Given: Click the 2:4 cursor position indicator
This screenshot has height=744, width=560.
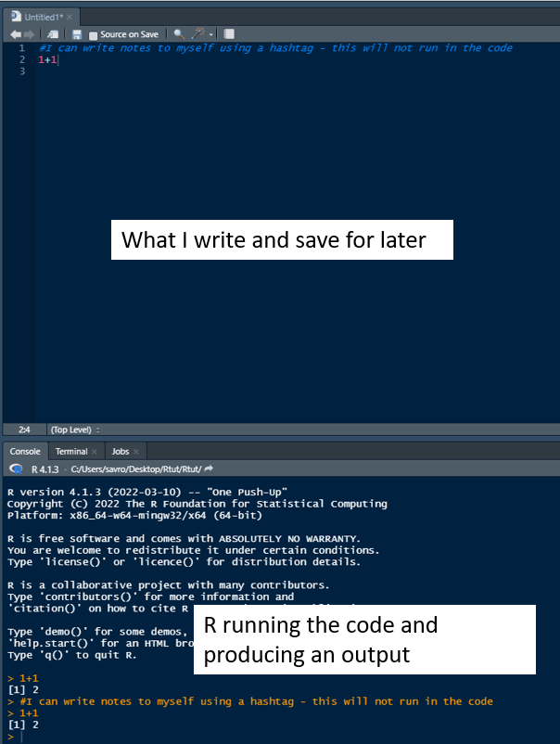Looking at the screenshot, I should pyautogui.click(x=24, y=430).
